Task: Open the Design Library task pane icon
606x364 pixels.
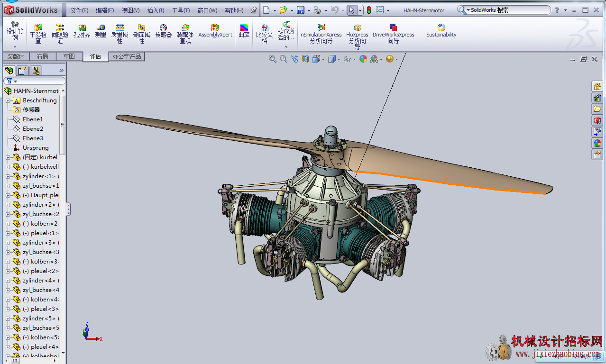Action: pos(597,98)
